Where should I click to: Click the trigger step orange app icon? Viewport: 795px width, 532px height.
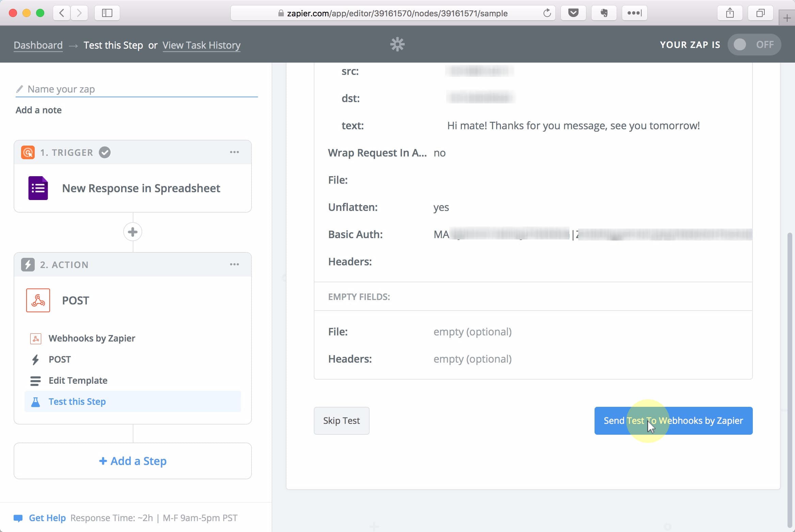[x=28, y=152]
